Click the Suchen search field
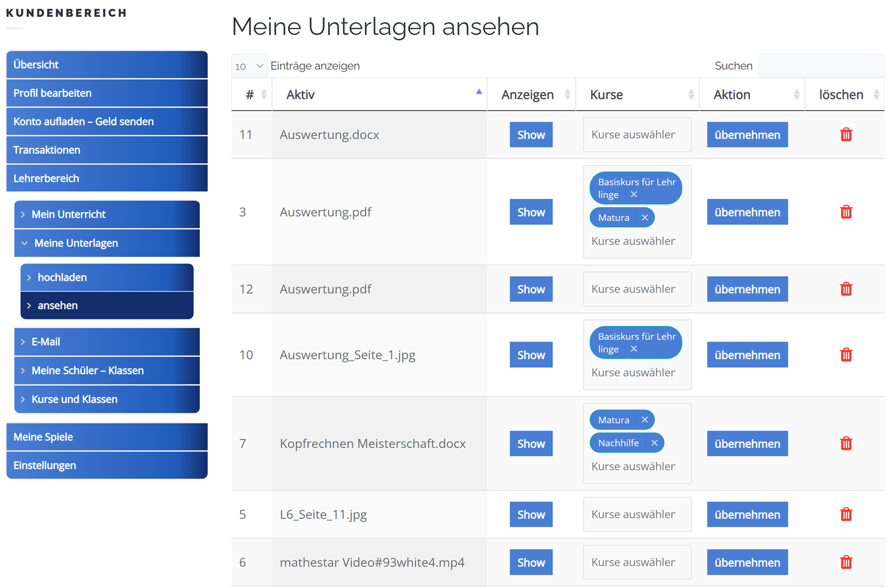The width and height of the screenshot is (894, 588). coord(820,66)
